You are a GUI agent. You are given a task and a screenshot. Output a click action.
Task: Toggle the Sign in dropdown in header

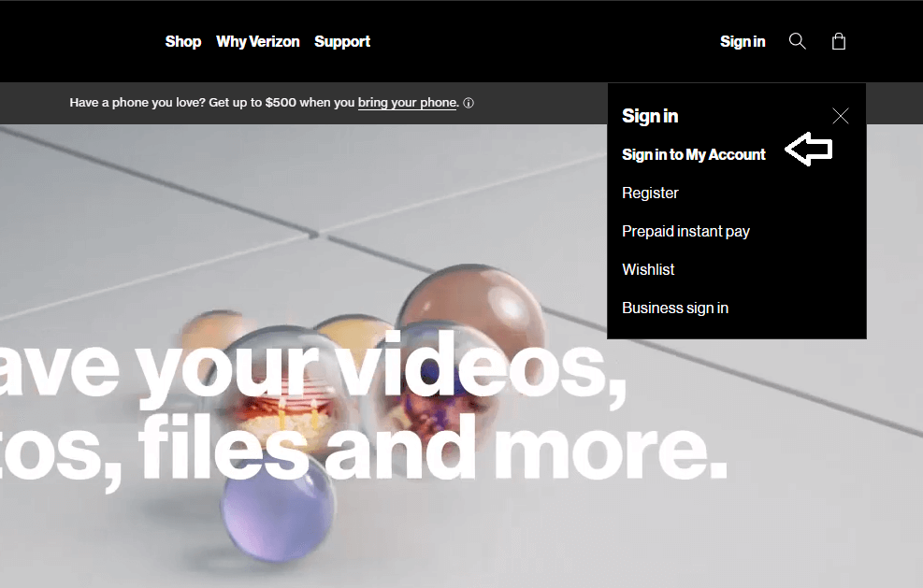point(743,42)
